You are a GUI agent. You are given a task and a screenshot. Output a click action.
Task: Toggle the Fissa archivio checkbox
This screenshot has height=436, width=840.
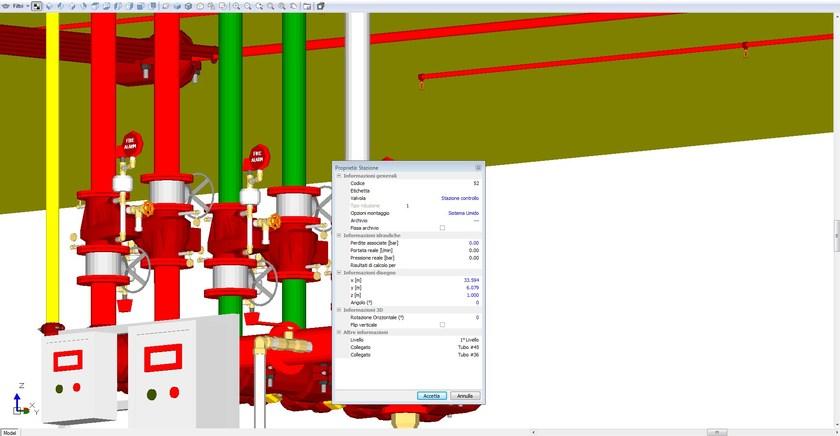[x=442, y=228]
